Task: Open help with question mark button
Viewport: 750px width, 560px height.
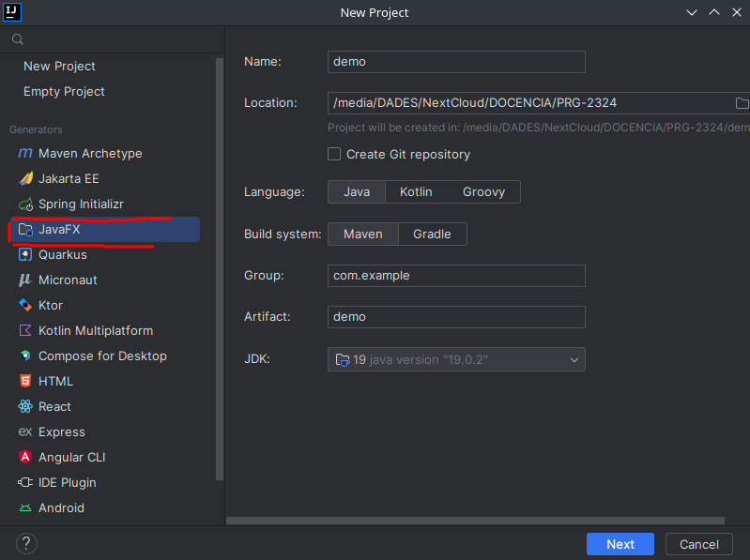Action: [26, 544]
